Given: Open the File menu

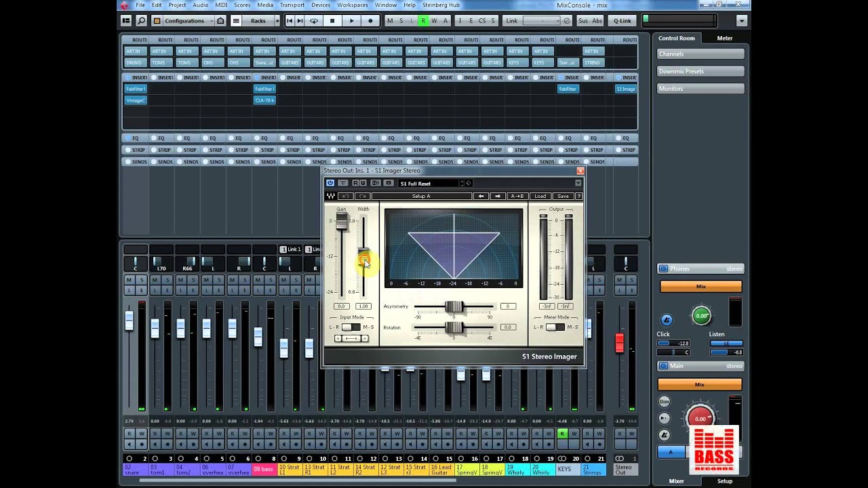Looking at the screenshot, I should point(140,5).
